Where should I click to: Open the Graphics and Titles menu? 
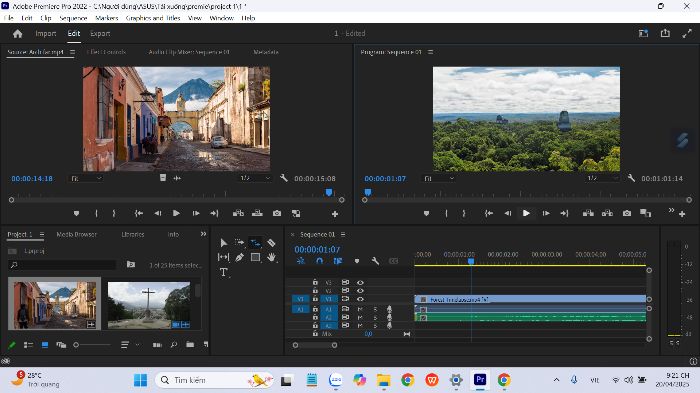click(x=153, y=18)
